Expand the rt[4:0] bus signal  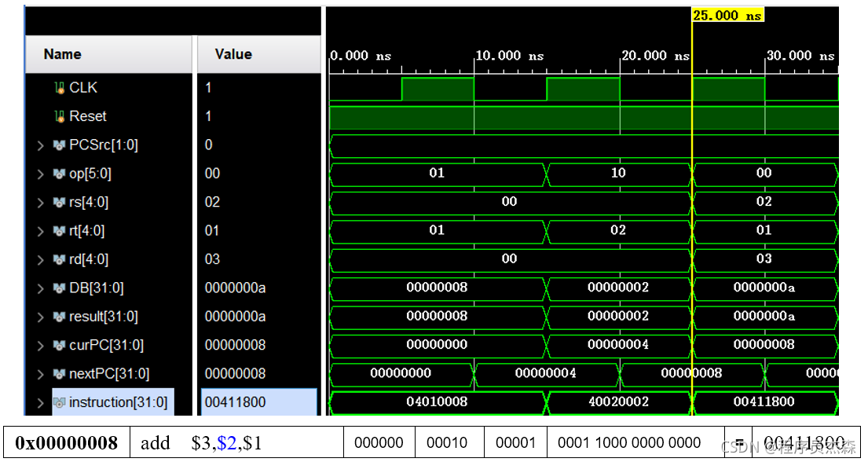(41, 231)
